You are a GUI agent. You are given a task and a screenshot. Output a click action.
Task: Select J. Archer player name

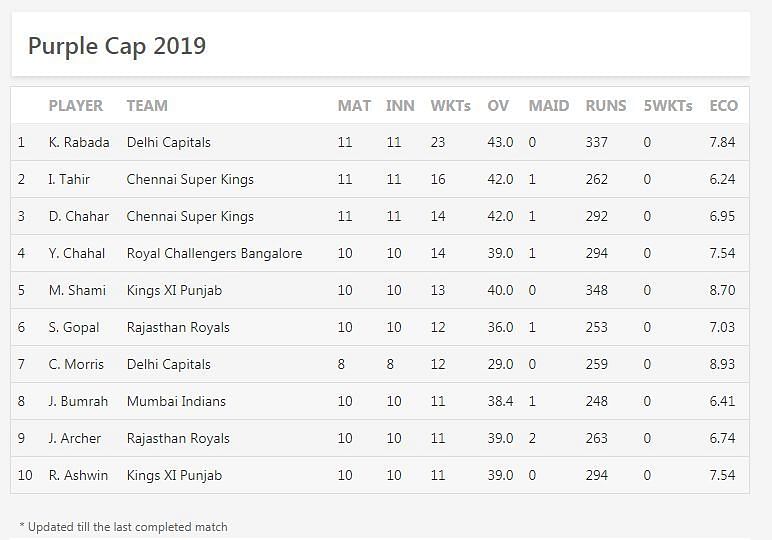tap(75, 438)
